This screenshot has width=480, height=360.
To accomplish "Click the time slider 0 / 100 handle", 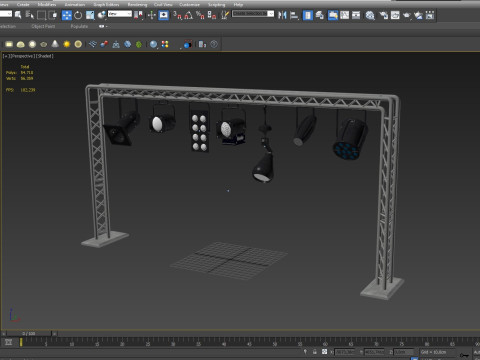I will coord(29,333).
